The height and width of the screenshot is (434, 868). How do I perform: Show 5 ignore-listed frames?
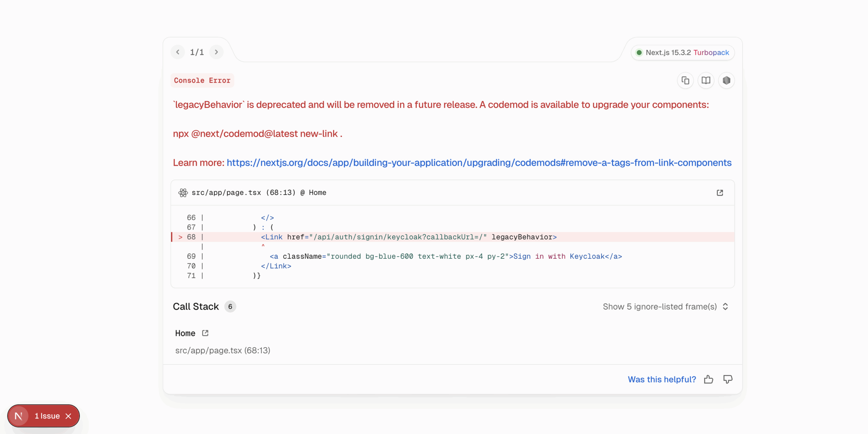pyautogui.click(x=666, y=307)
